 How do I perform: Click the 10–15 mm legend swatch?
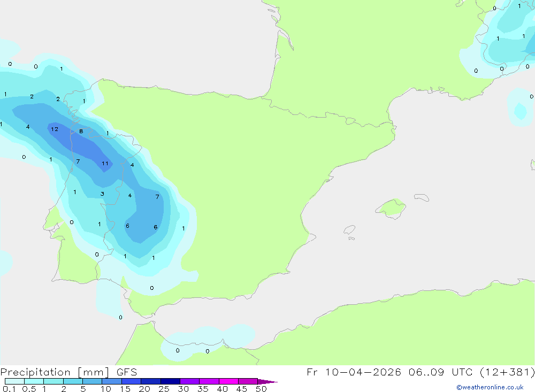pyautogui.click(x=112, y=381)
